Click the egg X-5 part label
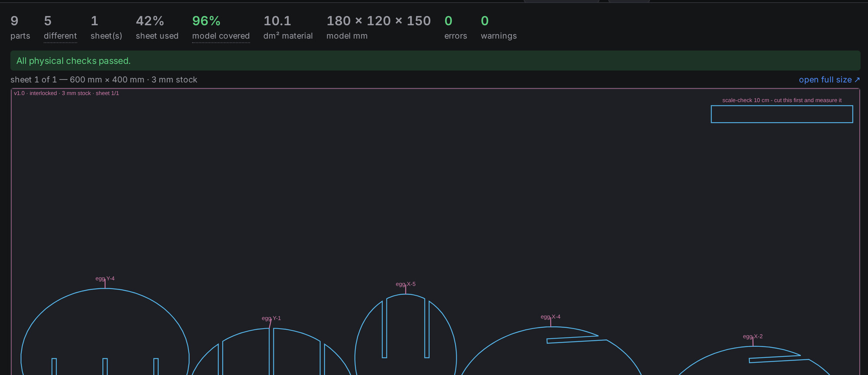The image size is (868, 375). coord(406,284)
